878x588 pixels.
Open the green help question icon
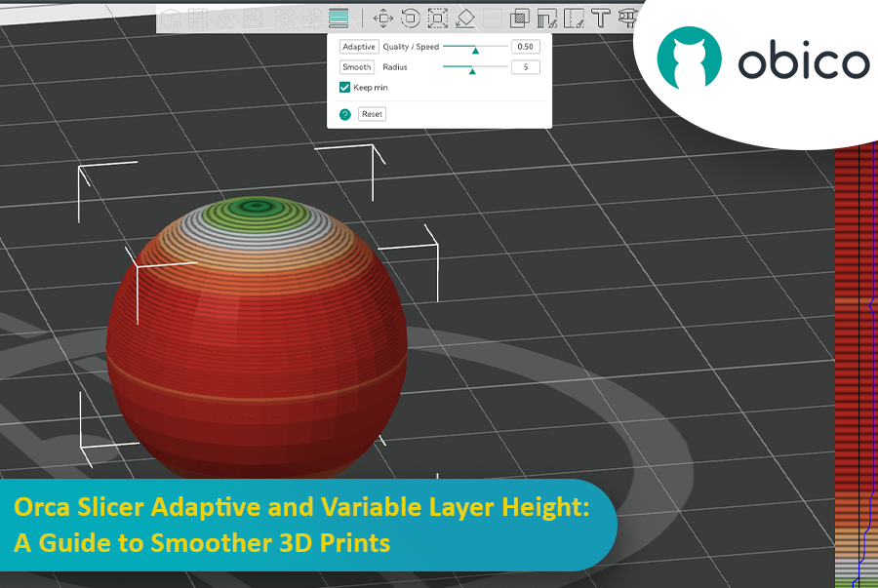pos(345,114)
